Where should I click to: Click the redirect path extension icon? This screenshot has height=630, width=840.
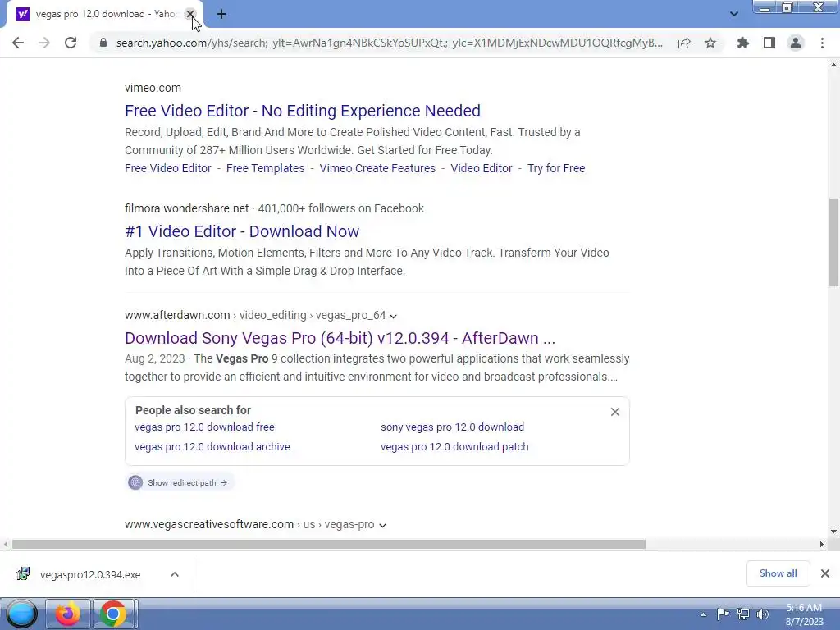click(x=135, y=482)
